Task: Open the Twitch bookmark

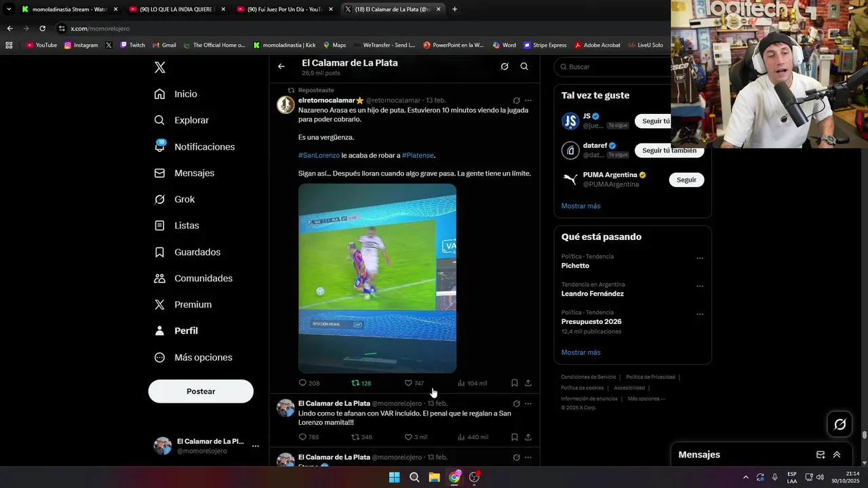Action: [132, 45]
